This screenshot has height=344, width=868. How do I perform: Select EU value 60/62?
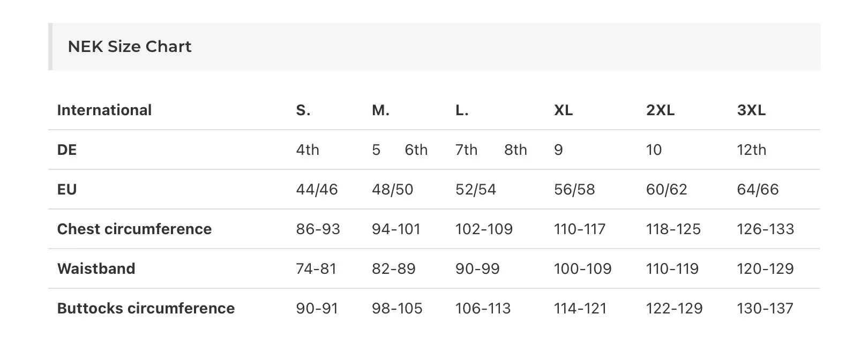667,189
